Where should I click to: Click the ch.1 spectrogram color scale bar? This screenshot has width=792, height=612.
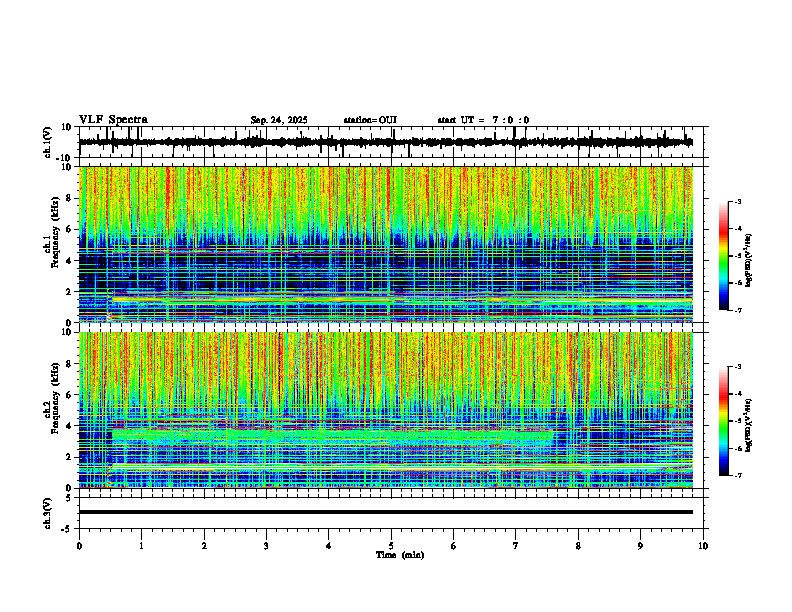tap(724, 256)
